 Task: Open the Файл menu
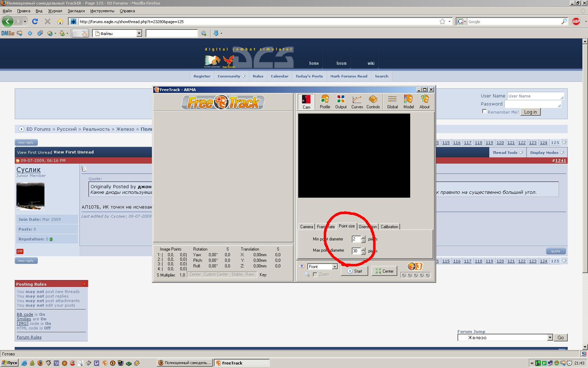[x=7, y=11]
